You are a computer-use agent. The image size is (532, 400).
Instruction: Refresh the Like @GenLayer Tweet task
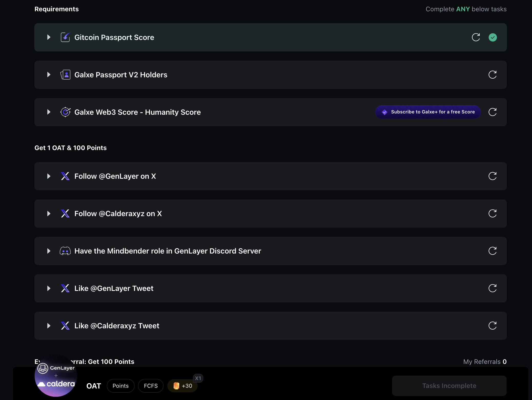[x=493, y=288]
